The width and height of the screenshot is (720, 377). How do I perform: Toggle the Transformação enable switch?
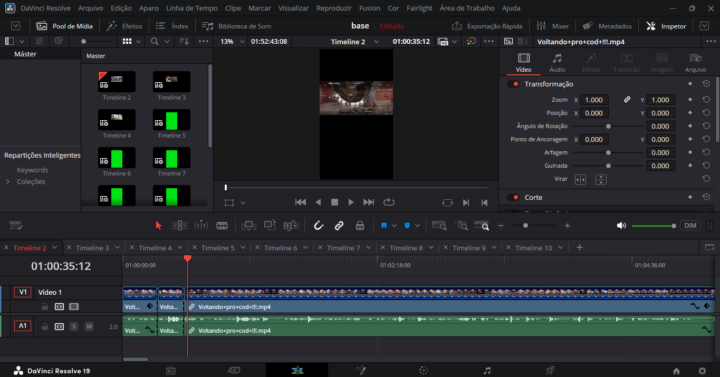[513, 84]
